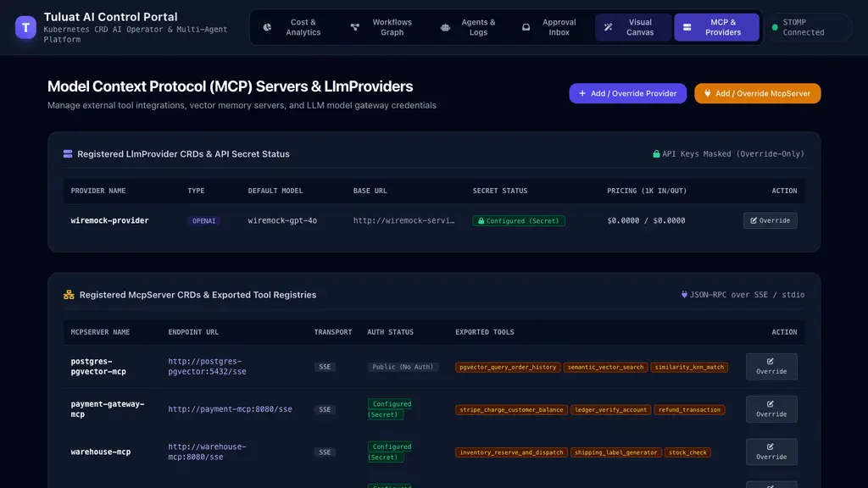This screenshot has width=868, height=488.
Task: Click warehouse-mcp Configured (Secret) auth badge
Action: click(390, 452)
